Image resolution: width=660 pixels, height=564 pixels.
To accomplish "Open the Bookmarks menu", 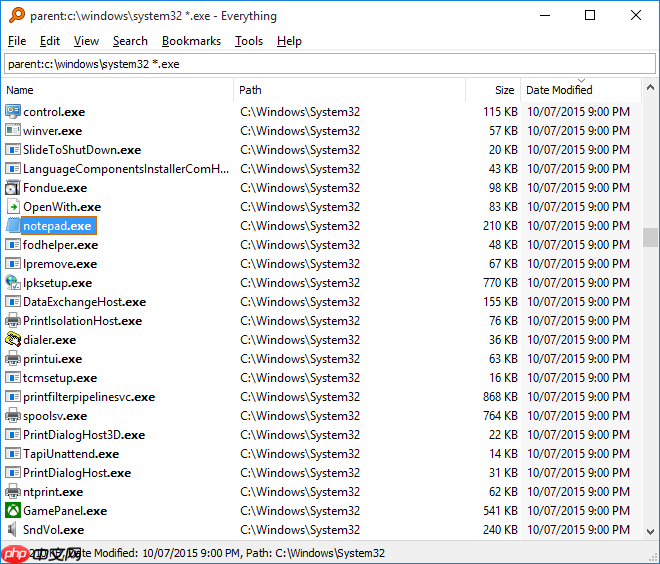I will (x=192, y=41).
